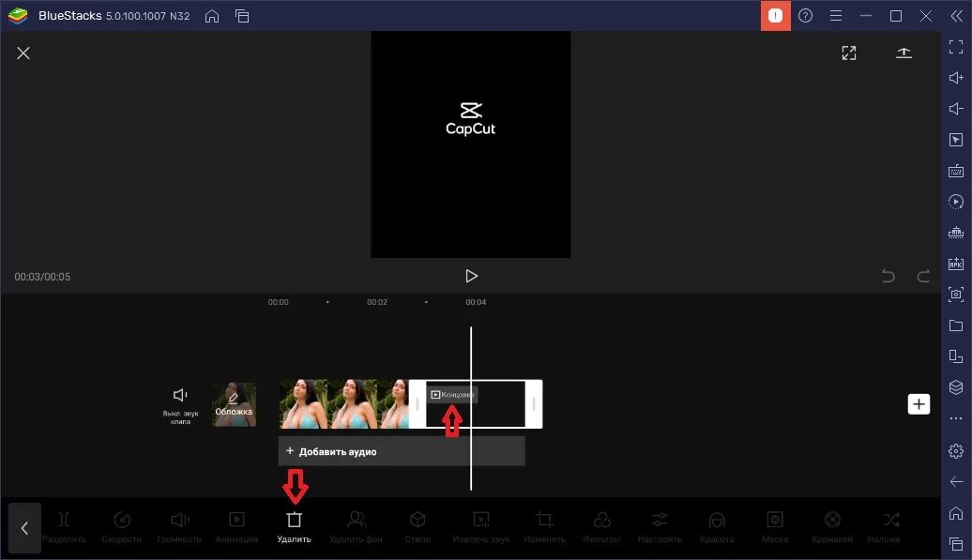Click Install APK sidebar icon
972x560 pixels.
pos(956,264)
